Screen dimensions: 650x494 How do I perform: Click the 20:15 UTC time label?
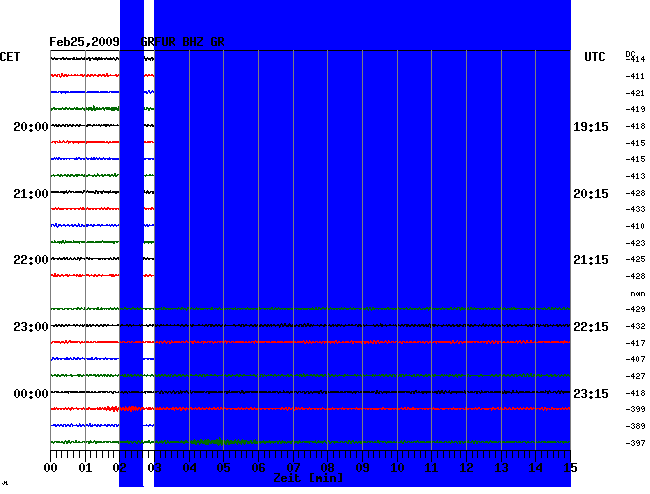click(591, 194)
